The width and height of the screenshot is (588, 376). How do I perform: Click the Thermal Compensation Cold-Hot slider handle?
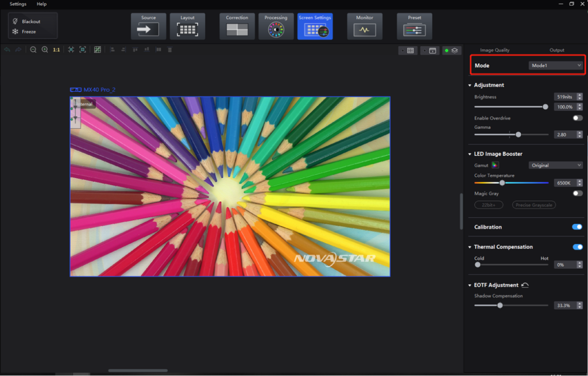click(477, 265)
